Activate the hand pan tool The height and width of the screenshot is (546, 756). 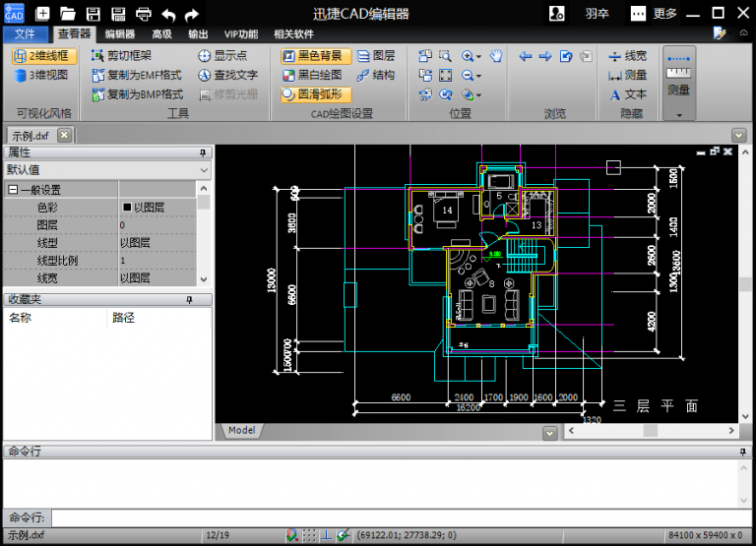[x=496, y=56]
